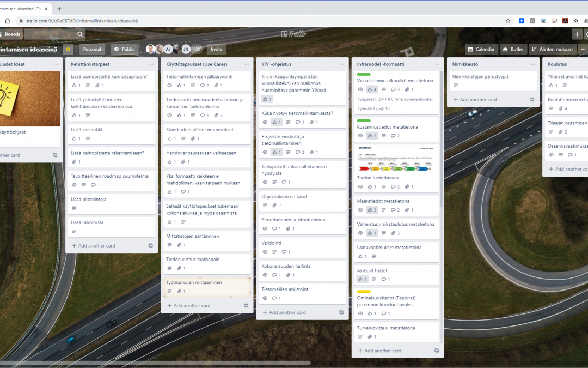Create card from template in Käyttötapaukset list
The height and width of the screenshot is (368, 588).
click(x=246, y=306)
